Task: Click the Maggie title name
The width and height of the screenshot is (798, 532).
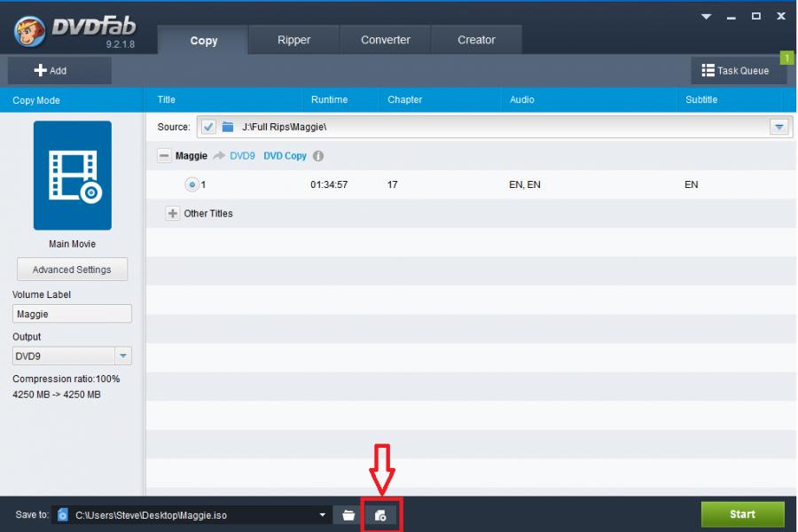Action: (192, 156)
